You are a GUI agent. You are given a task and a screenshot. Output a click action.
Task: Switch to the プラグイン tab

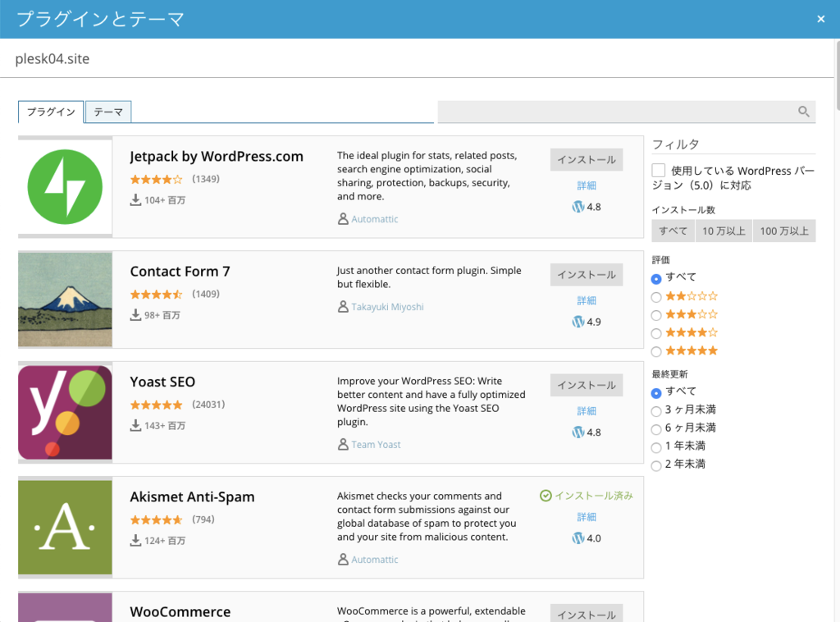pyautogui.click(x=51, y=112)
